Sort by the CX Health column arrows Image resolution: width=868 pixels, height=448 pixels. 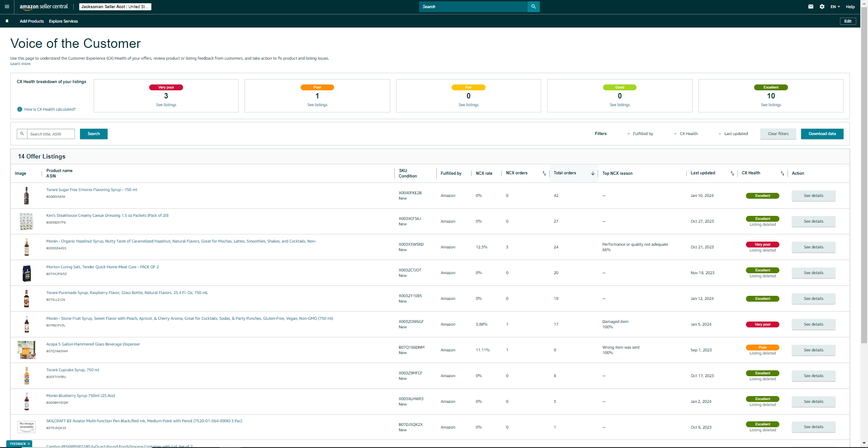click(x=783, y=173)
